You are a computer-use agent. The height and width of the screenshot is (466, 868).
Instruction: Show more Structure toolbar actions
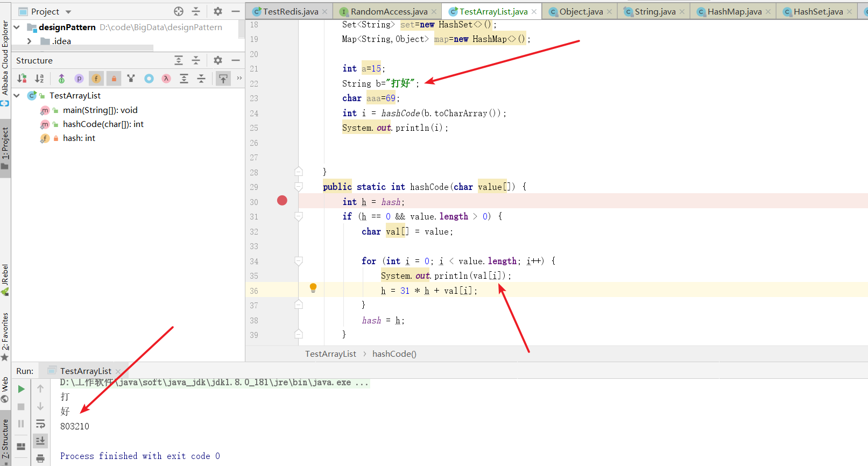(x=239, y=79)
